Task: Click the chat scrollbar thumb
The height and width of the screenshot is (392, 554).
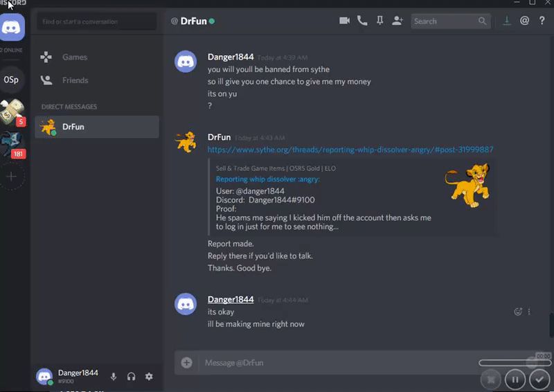Action: [x=551, y=325]
